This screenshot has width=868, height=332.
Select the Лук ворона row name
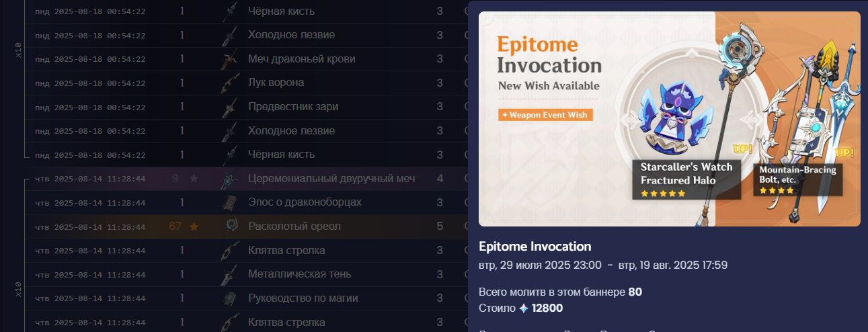pyautogui.click(x=276, y=83)
